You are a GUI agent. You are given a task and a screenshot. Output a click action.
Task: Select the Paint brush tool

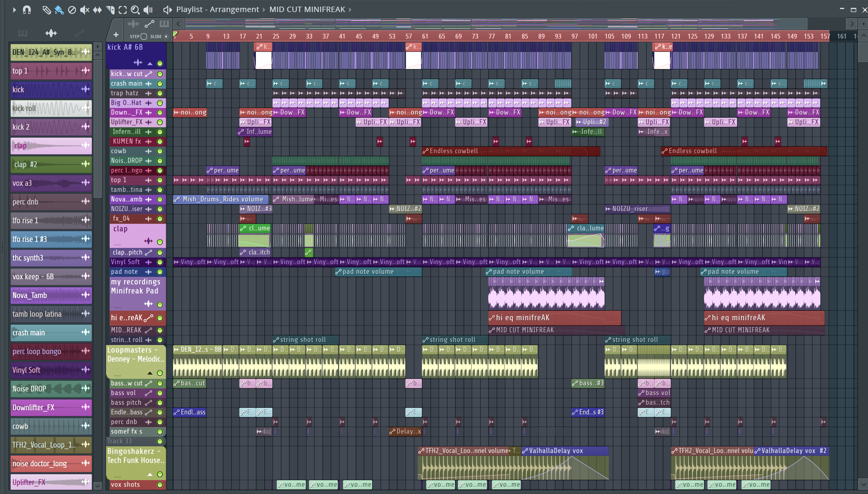59,10
